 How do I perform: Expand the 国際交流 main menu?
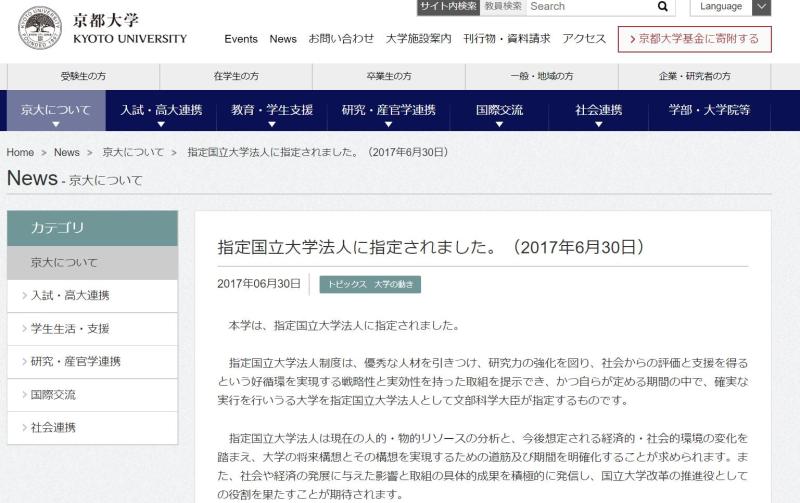[x=499, y=111]
